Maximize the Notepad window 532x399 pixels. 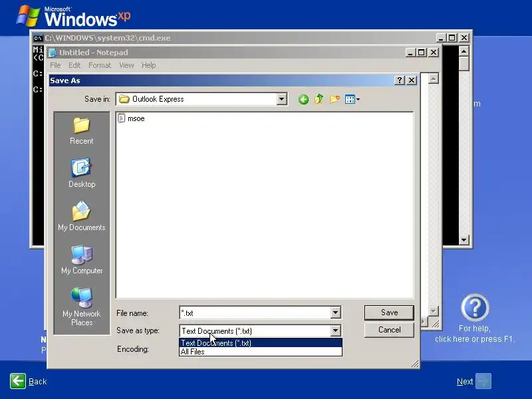coord(421,53)
